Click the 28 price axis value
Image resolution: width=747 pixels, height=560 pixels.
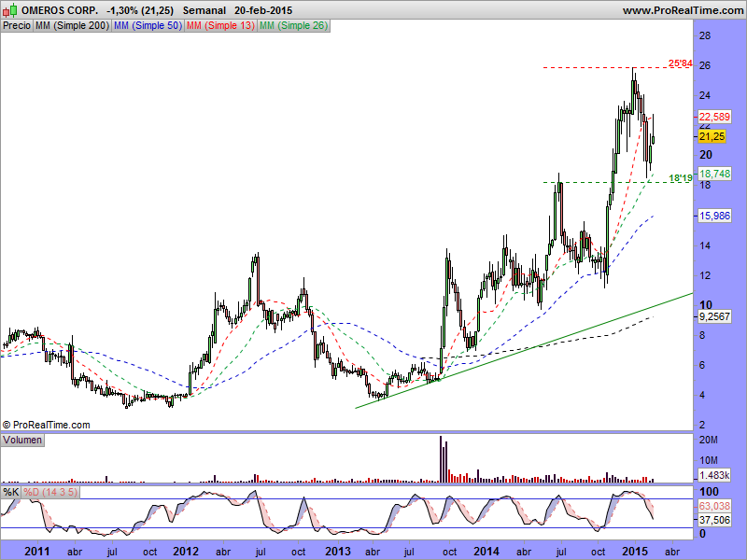705,35
